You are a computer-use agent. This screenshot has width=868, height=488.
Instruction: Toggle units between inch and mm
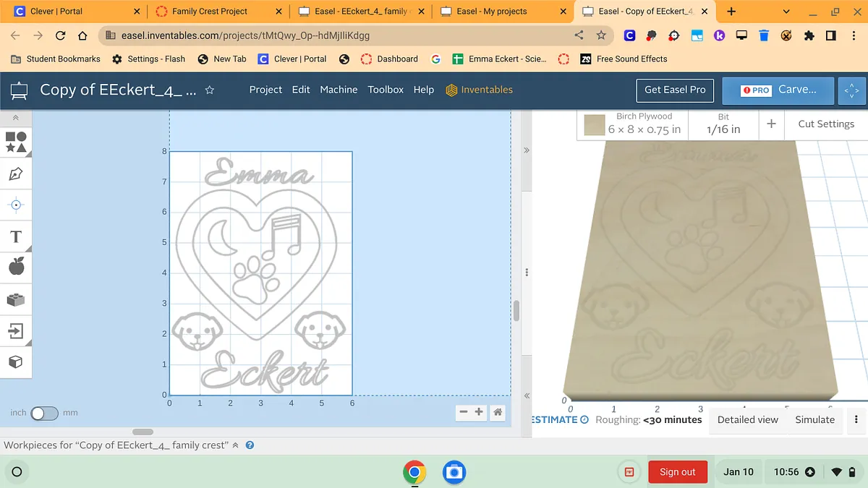(x=43, y=414)
